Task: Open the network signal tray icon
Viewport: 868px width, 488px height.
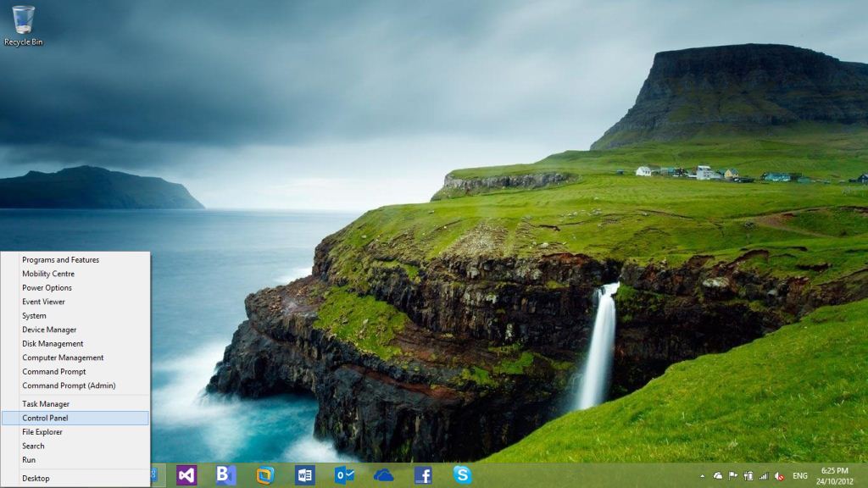Action: [x=764, y=476]
